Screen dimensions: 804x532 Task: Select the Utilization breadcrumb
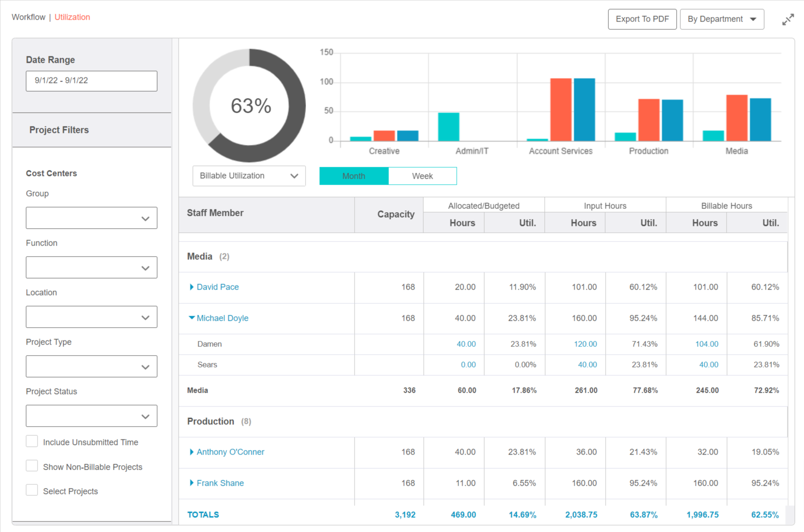pyautogui.click(x=72, y=17)
